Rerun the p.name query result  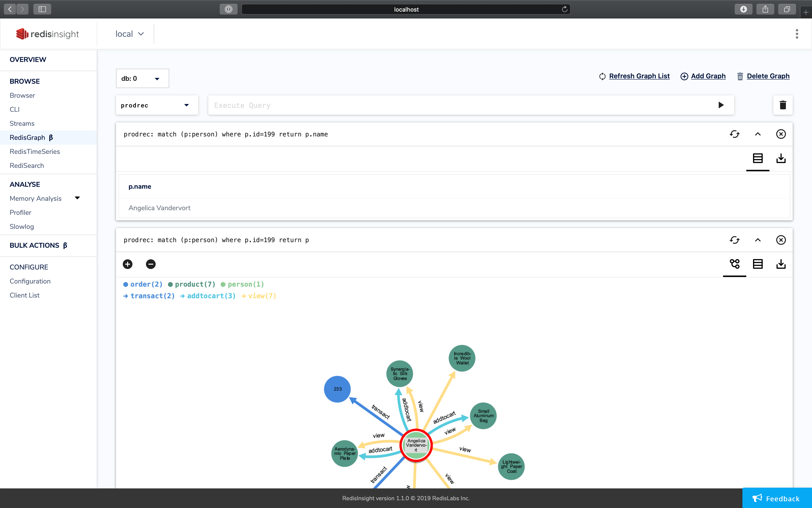pos(734,134)
